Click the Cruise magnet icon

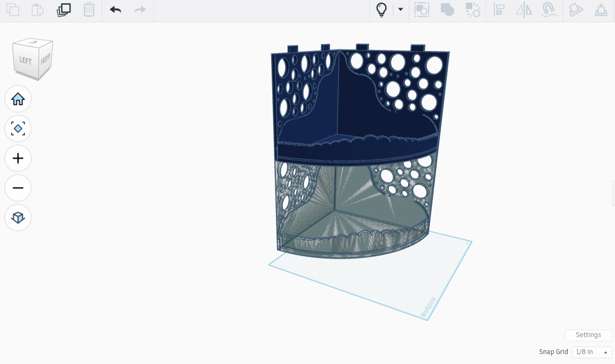pos(549,10)
